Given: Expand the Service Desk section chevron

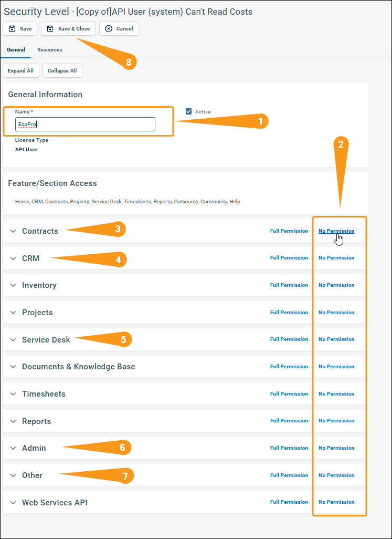Looking at the screenshot, I should coord(13,340).
